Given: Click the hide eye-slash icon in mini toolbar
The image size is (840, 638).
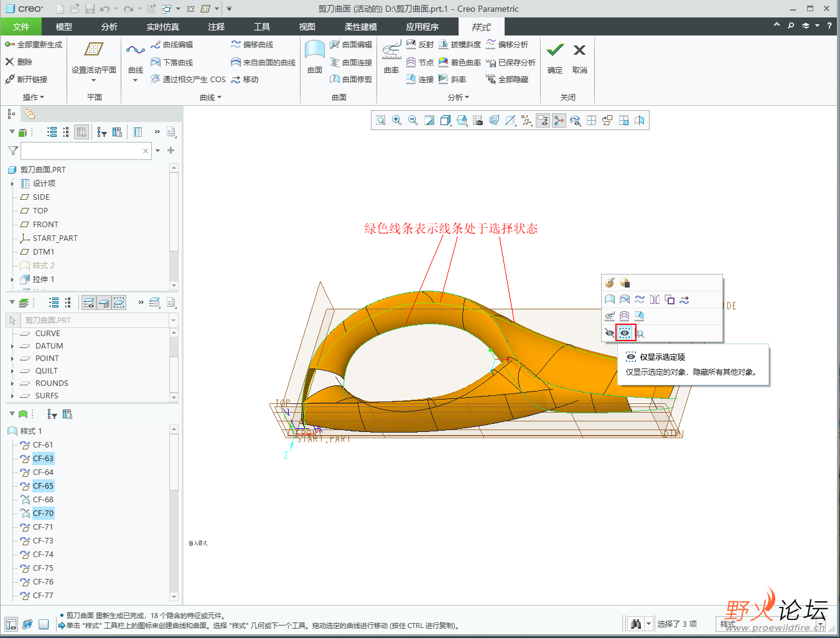Looking at the screenshot, I should tap(610, 333).
